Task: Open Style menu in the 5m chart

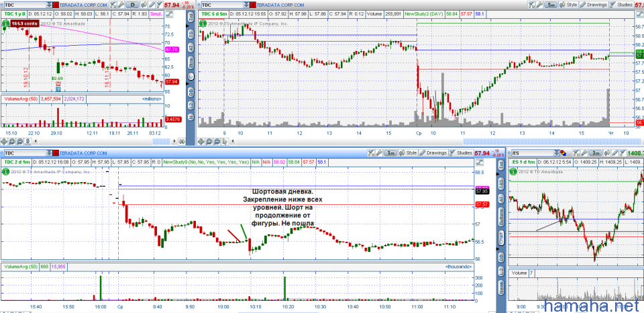Action: pos(568,5)
